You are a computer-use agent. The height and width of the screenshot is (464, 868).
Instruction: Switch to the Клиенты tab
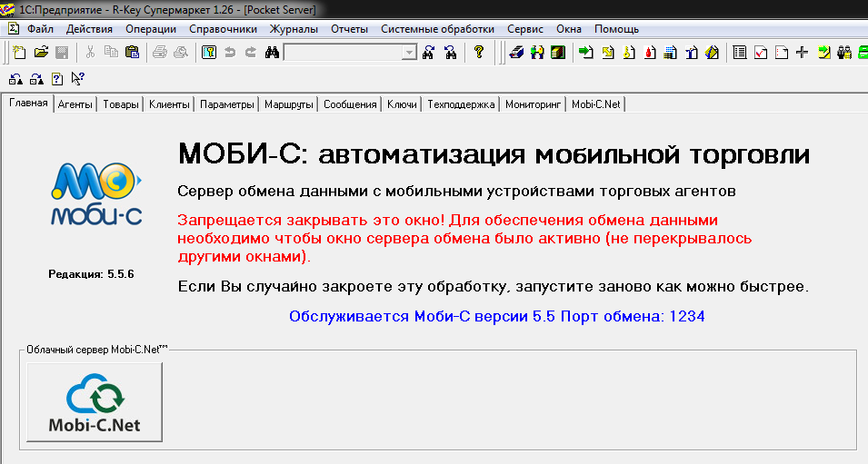pos(169,104)
